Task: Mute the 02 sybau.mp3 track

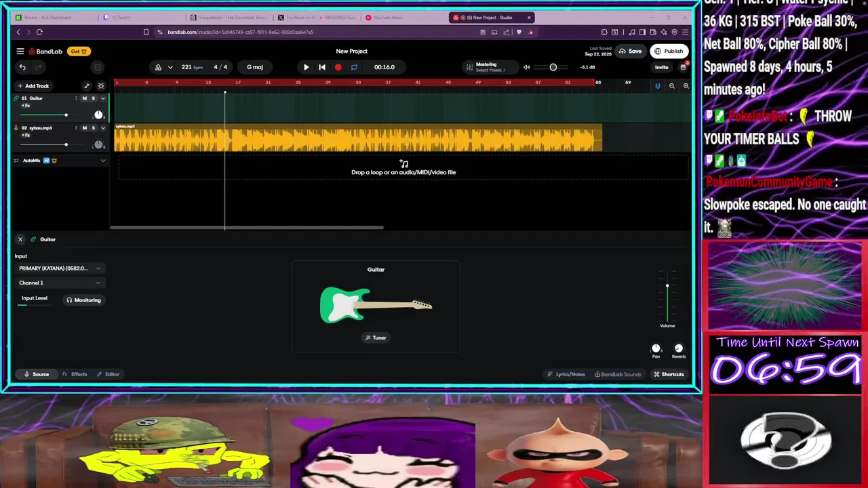Action: 85,127
